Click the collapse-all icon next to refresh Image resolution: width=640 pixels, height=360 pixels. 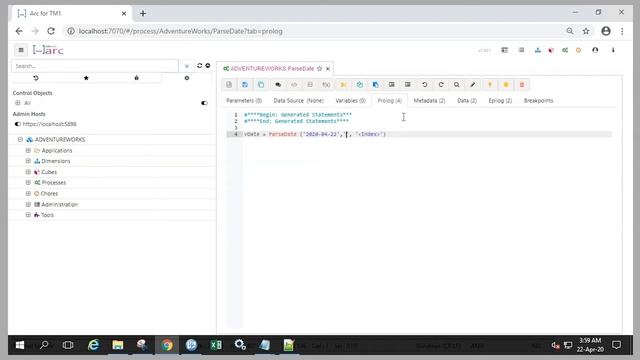tap(208, 66)
